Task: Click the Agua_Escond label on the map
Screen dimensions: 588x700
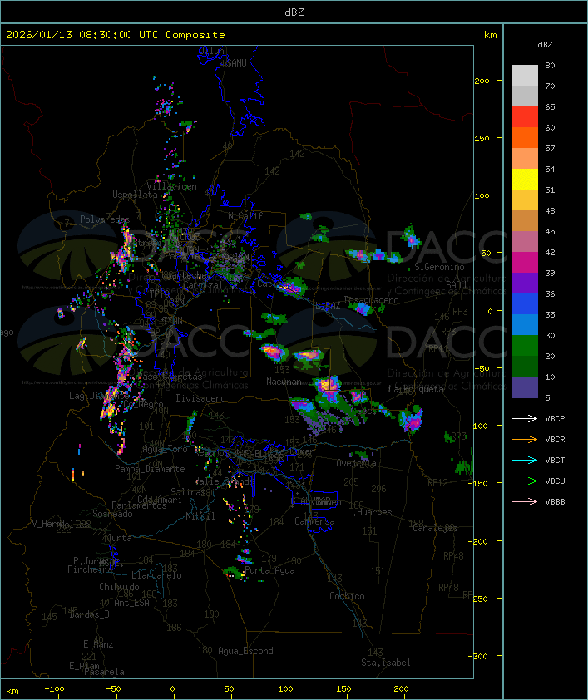Action: 245,651
